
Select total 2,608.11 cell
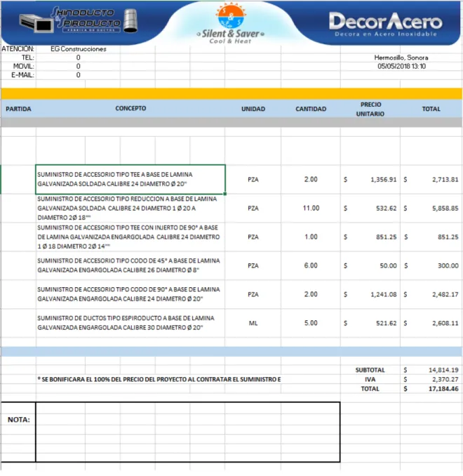pos(431,324)
